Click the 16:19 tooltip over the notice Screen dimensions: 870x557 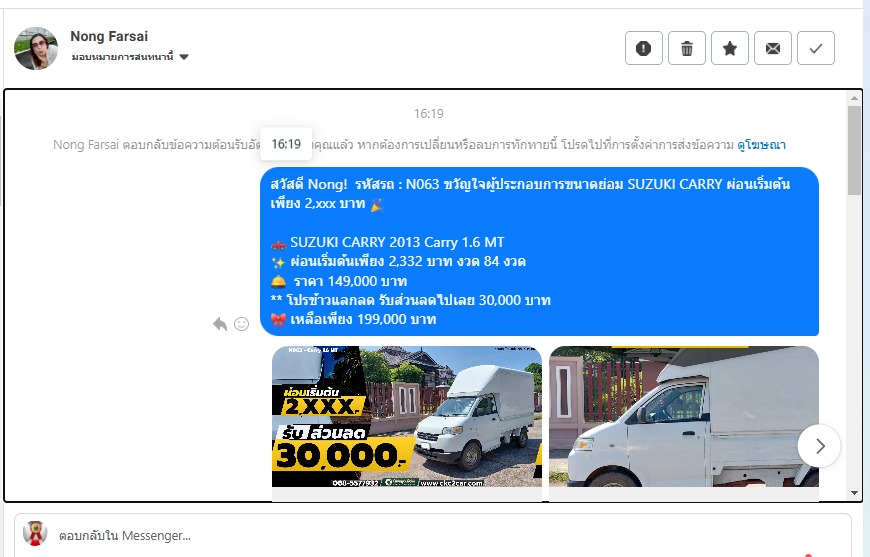[286, 144]
